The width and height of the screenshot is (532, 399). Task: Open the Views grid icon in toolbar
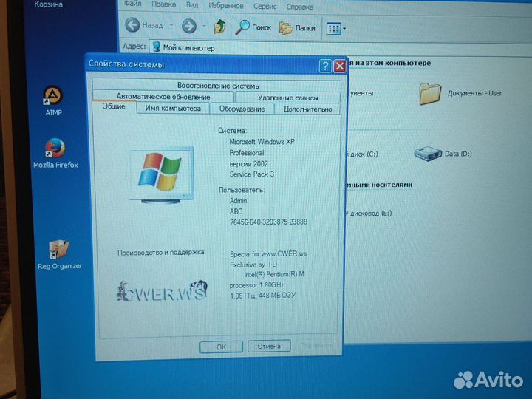point(333,29)
